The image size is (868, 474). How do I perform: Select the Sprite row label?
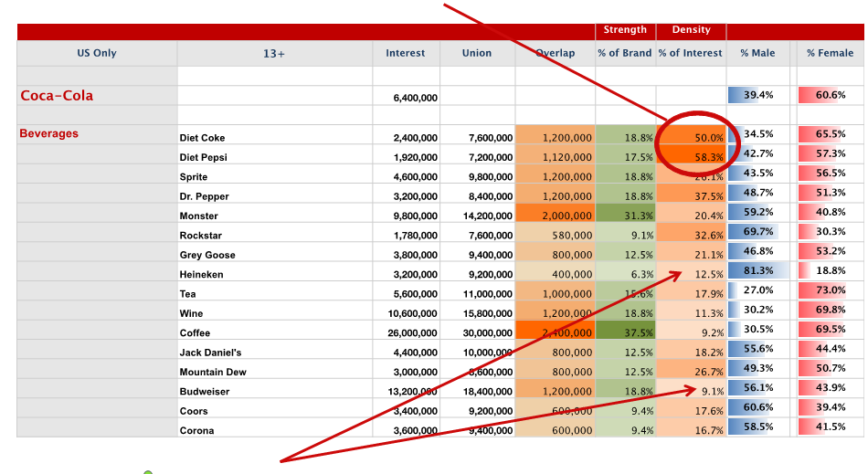tap(193, 177)
